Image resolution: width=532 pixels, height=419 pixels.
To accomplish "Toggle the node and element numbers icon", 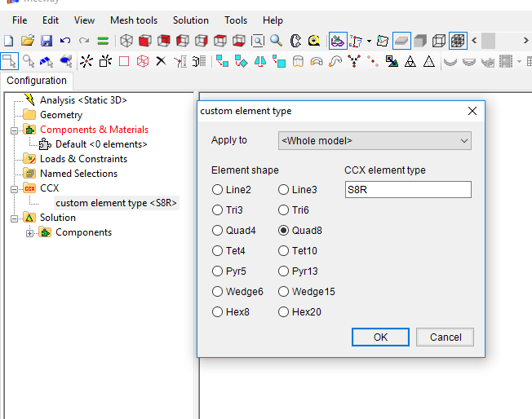I will 357,42.
